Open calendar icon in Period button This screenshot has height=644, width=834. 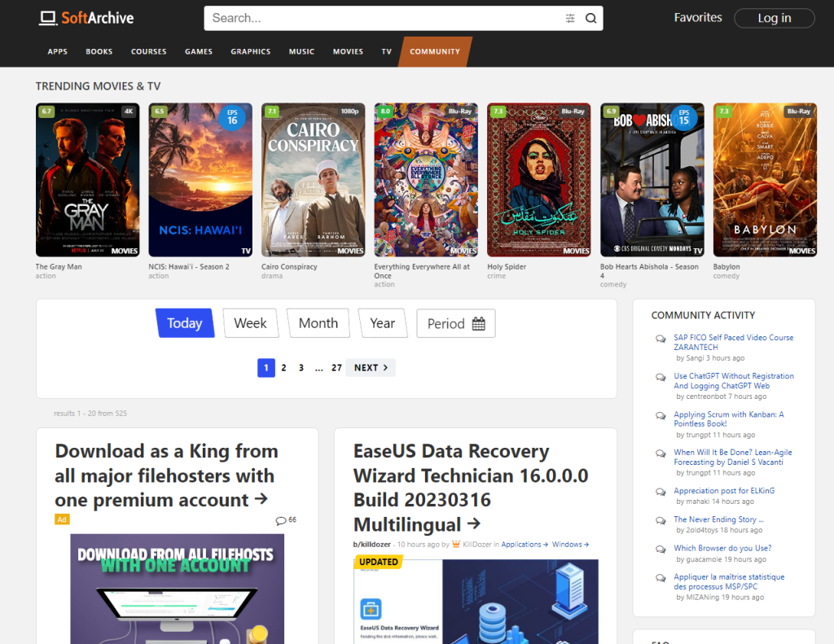pos(479,323)
